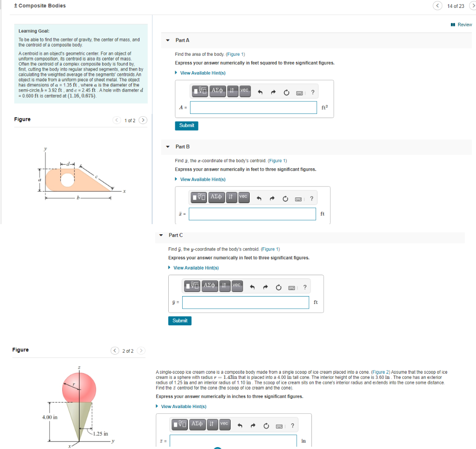Click the unit conversion icon in Part B

tap(230, 197)
